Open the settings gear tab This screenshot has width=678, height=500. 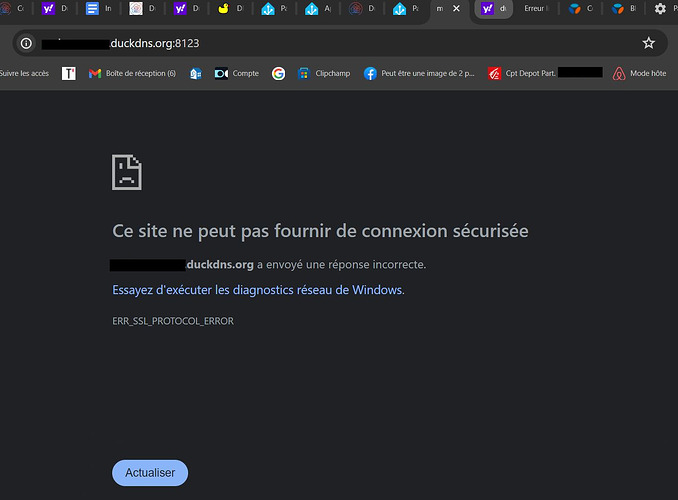(x=664, y=8)
